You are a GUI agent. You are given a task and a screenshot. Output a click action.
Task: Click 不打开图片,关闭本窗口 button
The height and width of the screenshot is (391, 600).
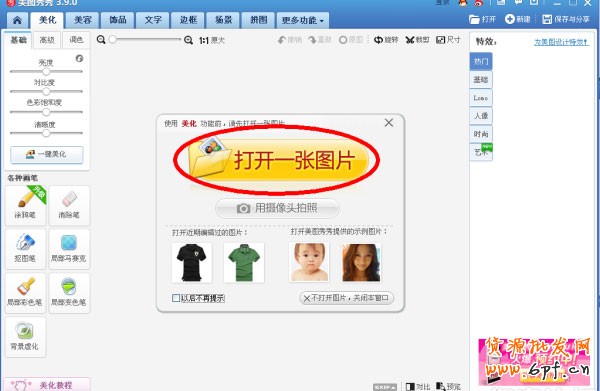click(347, 298)
